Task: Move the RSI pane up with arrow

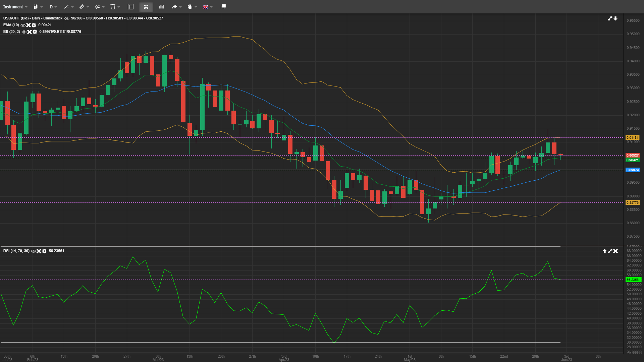Action: tap(604, 251)
